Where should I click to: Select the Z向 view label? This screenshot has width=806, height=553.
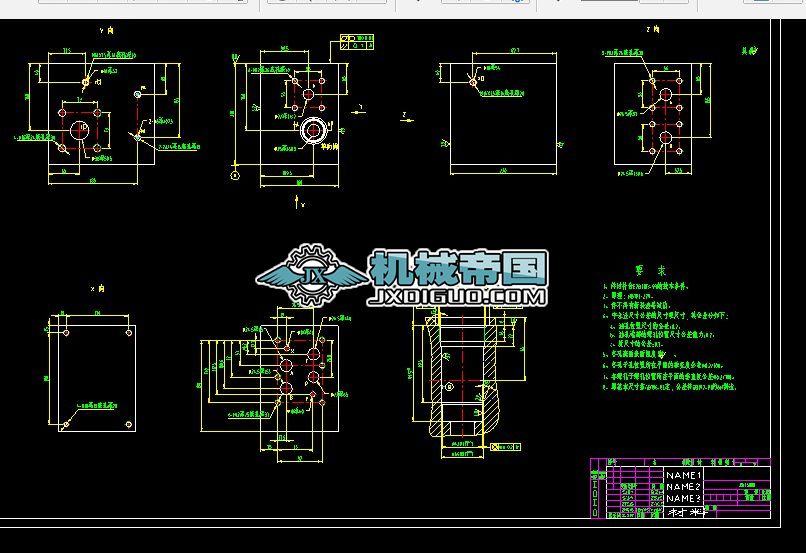pos(653,30)
